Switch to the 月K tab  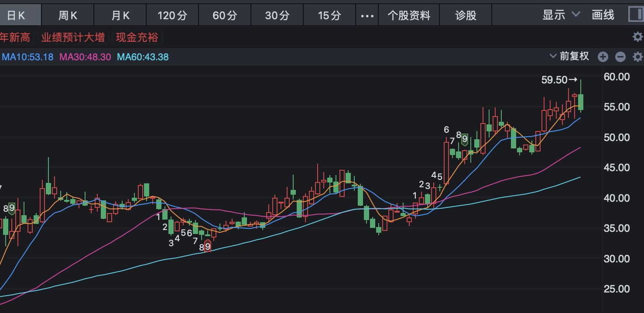120,16
